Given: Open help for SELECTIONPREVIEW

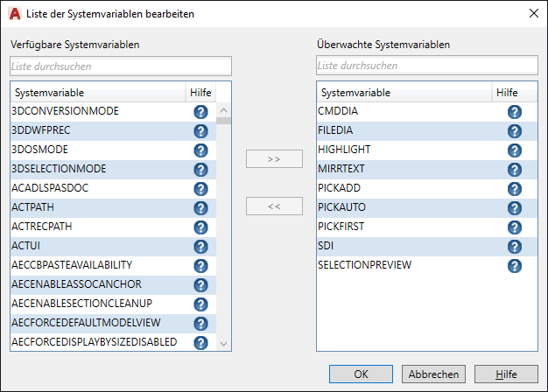Looking at the screenshot, I should point(515,266).
